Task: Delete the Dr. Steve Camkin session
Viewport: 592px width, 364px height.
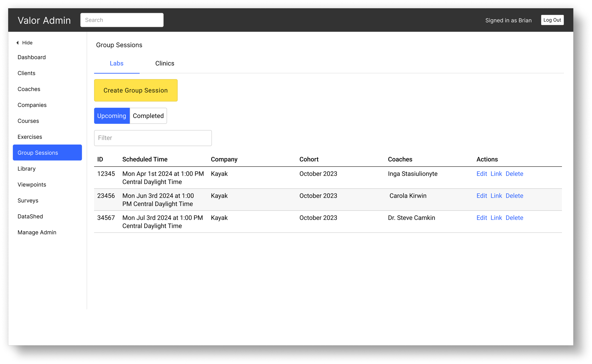Action: pos(514,218)
